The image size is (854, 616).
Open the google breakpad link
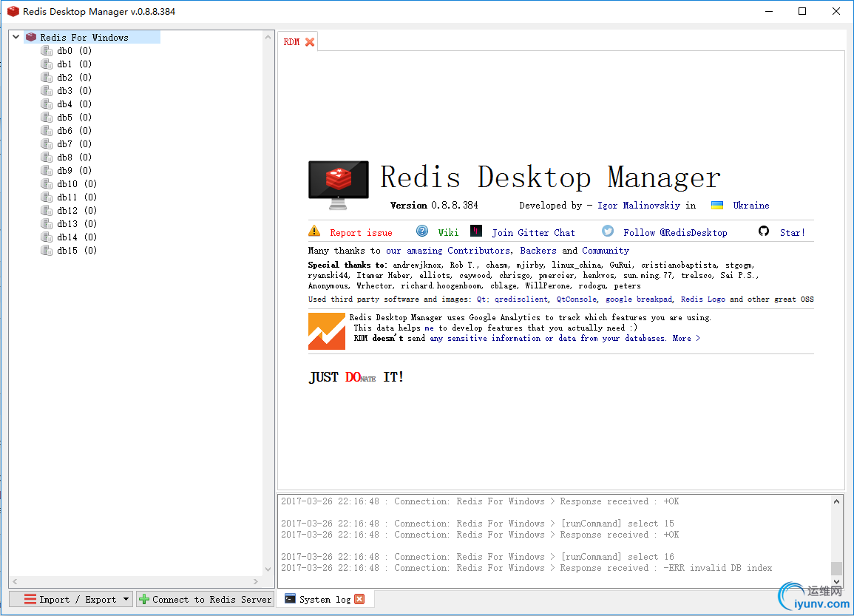639,299
